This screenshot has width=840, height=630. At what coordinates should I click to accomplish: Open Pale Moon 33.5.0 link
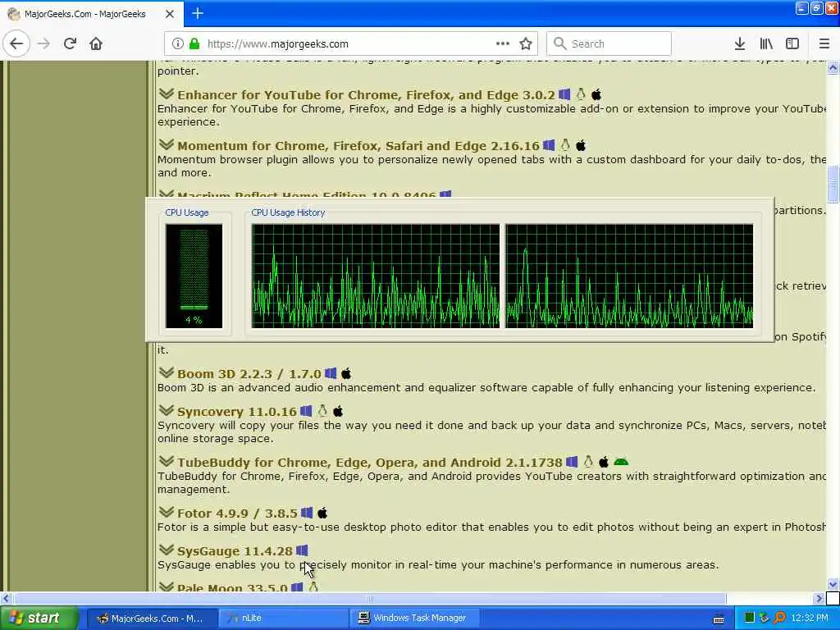click(x=232, y=587)
